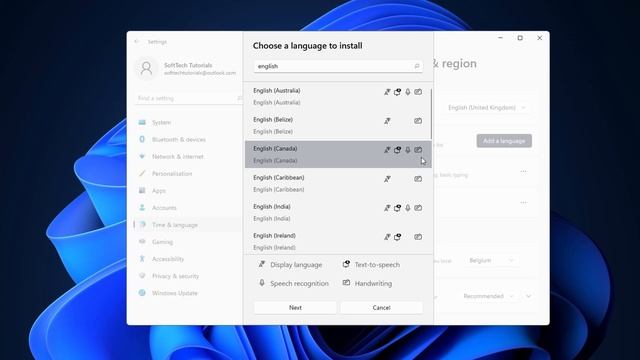Click handwriting icon for English (Belize)
Screen dimensions: 640x360
[418, 121]
